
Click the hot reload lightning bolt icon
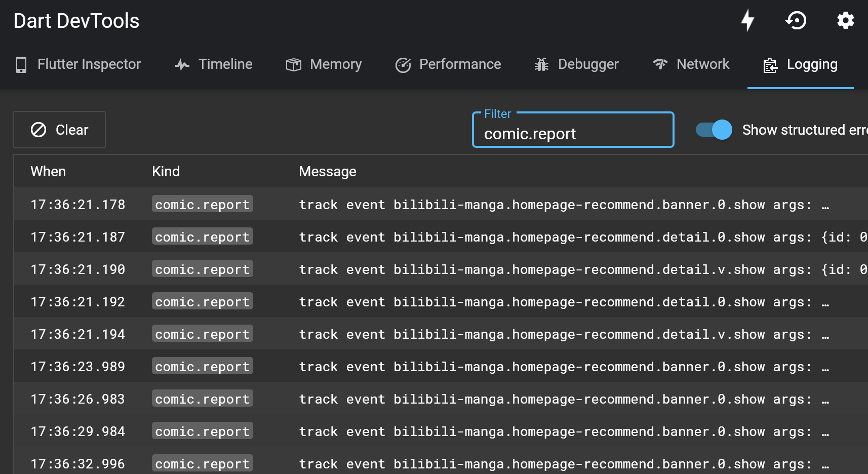click(x=747, y=21)
